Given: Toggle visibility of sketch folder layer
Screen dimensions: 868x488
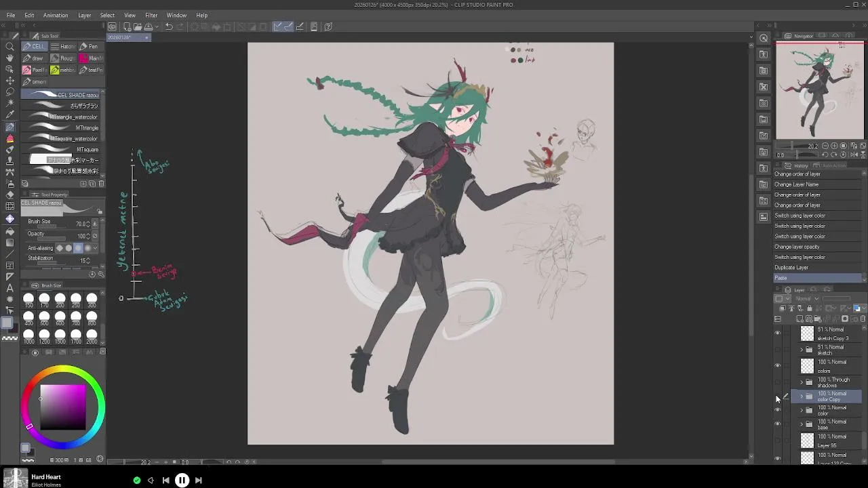Looking at the screenshot, I should pos(778,350).
